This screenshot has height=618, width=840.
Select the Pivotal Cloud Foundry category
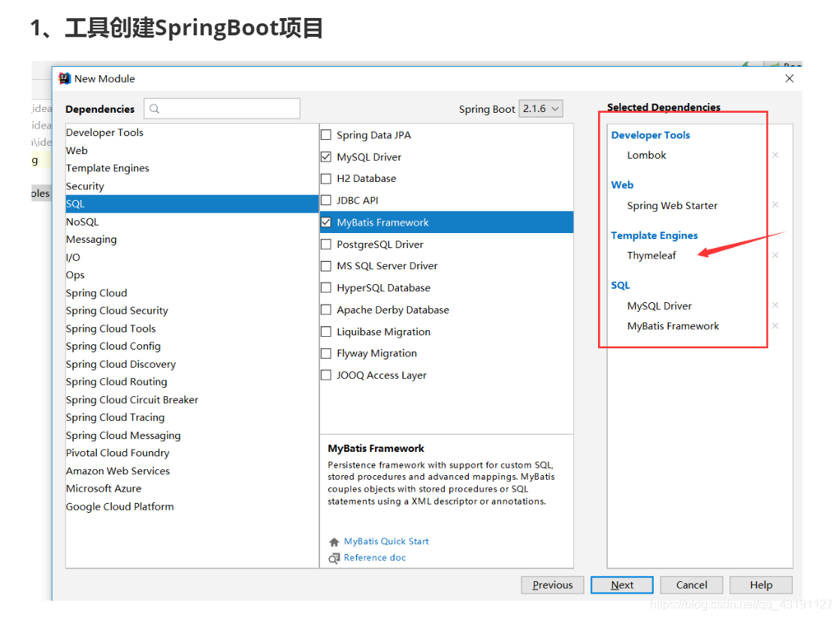[x=192, y=453]
